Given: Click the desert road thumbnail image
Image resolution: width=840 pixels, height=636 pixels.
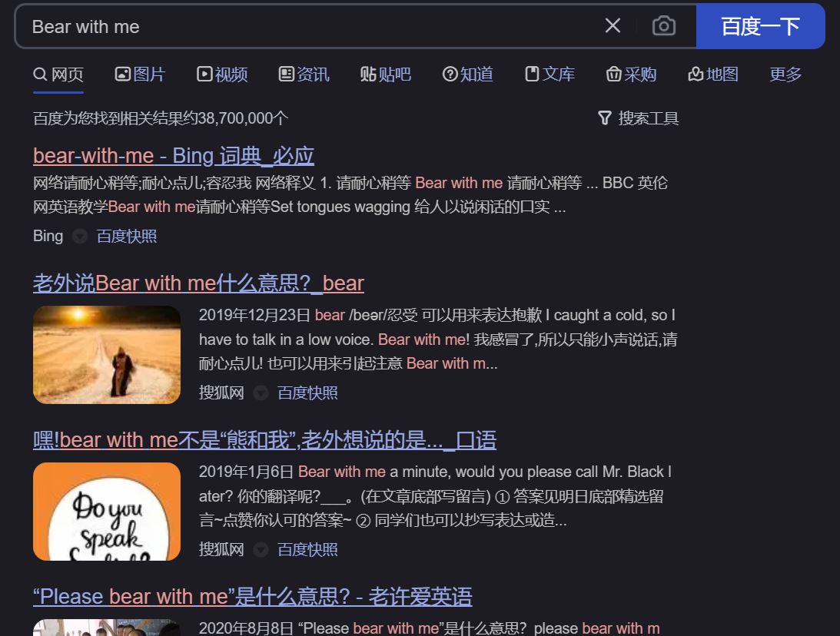Looking at the screenshot, I should [107, 354].
